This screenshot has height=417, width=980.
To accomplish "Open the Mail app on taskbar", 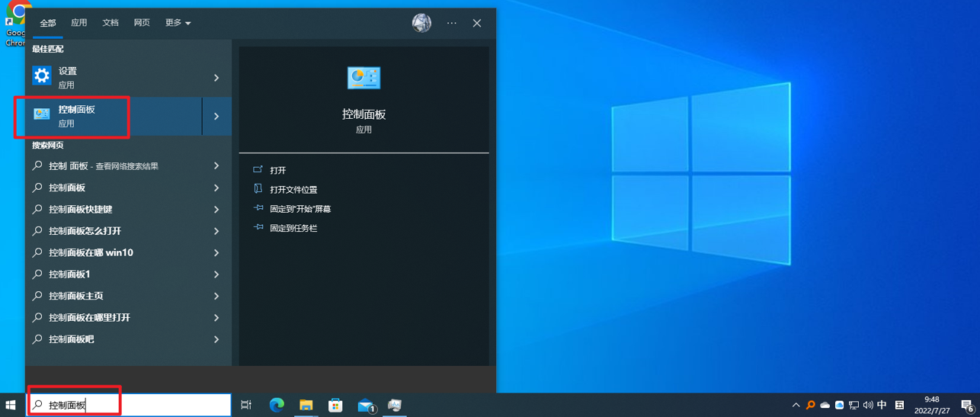I will tap(366, 406).
